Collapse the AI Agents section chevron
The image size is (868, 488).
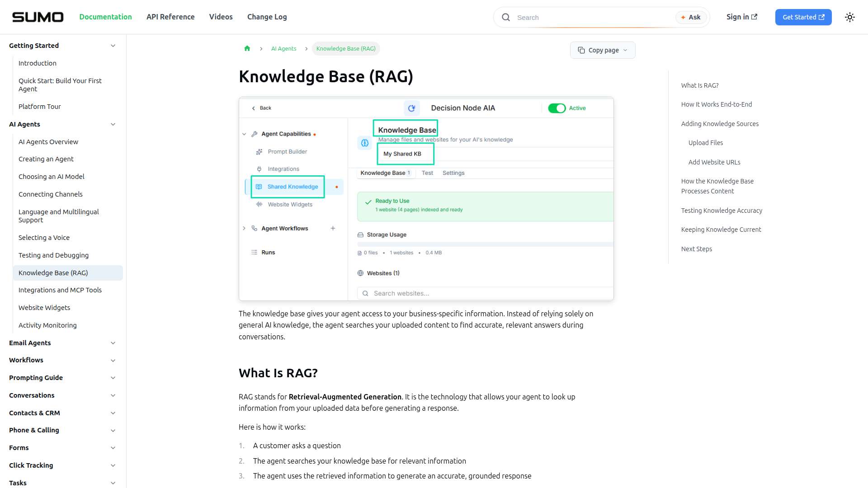tap(113, 124)
